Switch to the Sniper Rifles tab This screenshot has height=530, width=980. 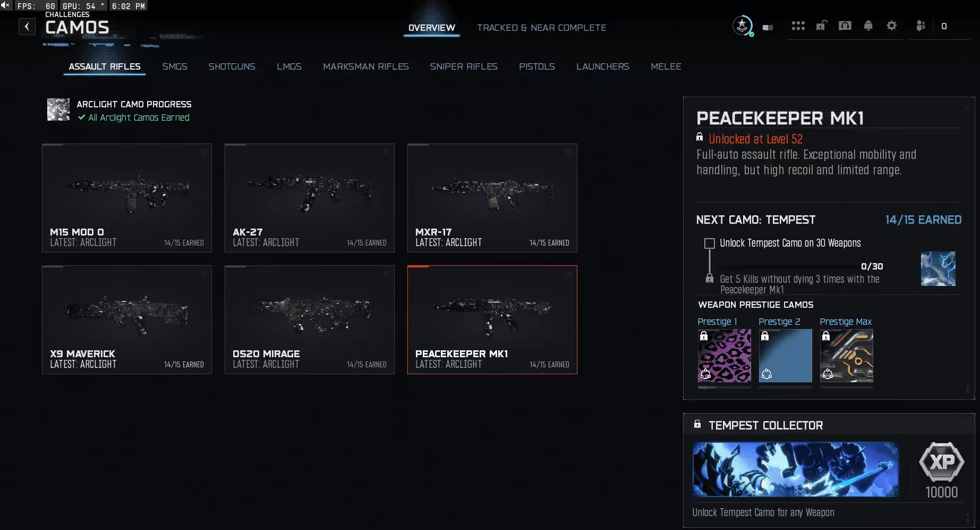click(464, 66)
